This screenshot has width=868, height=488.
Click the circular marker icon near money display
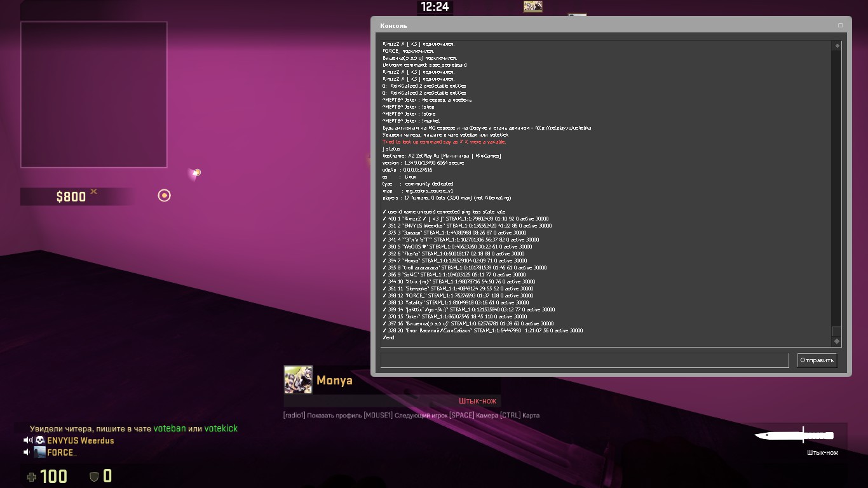[164, 196]
